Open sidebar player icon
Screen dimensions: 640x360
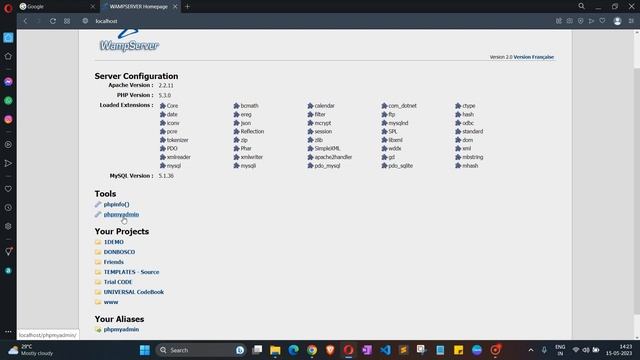(8, 144)
